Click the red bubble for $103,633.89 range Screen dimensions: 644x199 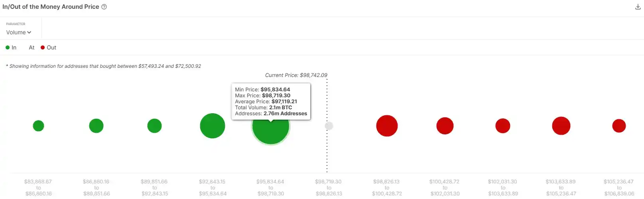click(561, 126)
